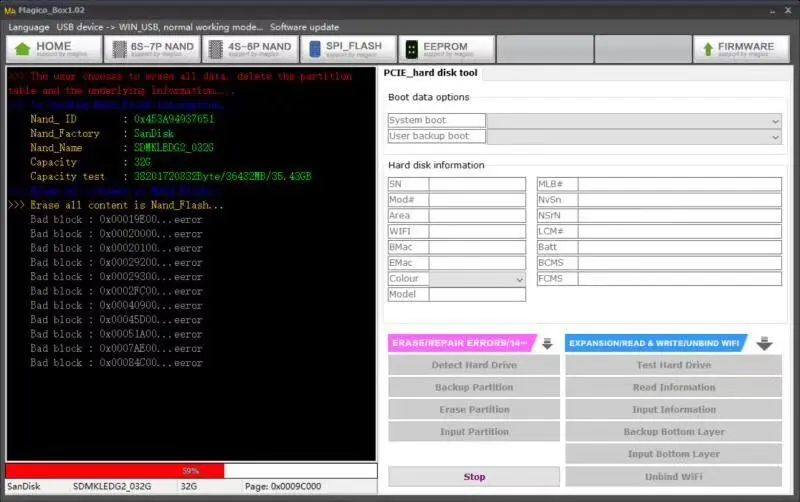Click the down arrow beside ERASE/REPAIR ERRORS
This screenshot has height=502, width=800.
(x=547, y=344)
